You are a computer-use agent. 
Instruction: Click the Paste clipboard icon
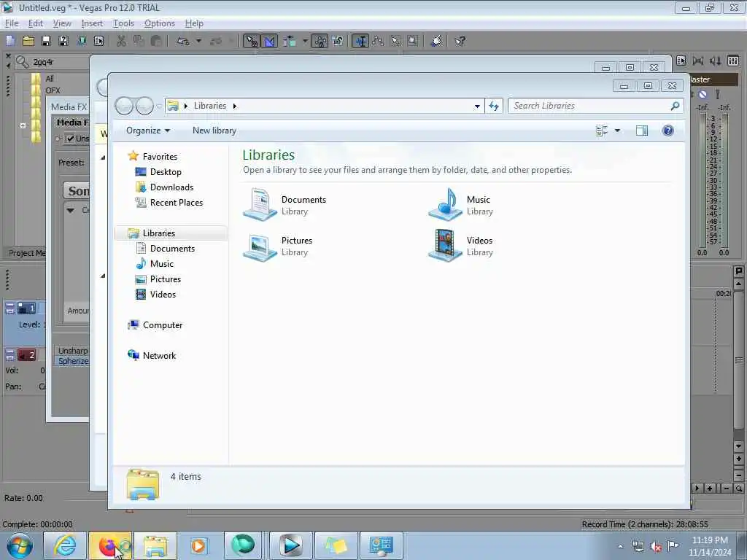pyautogui.click(x=156, y=42)
